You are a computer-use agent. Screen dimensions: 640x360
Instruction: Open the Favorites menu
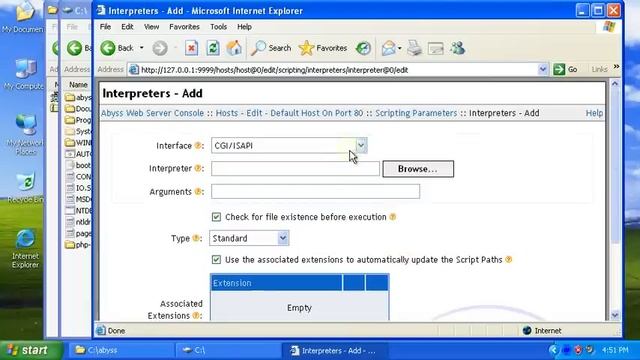click(x=184, y=27)
